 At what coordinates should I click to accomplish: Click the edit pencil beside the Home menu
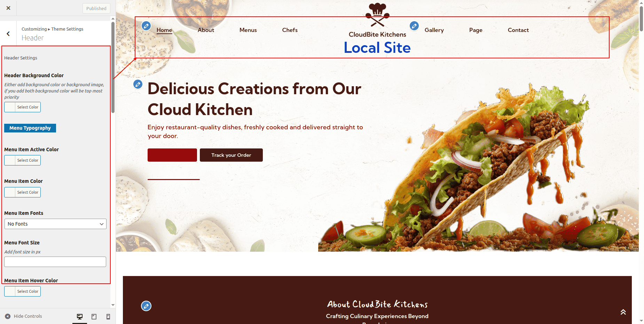[x=146, y=26]
